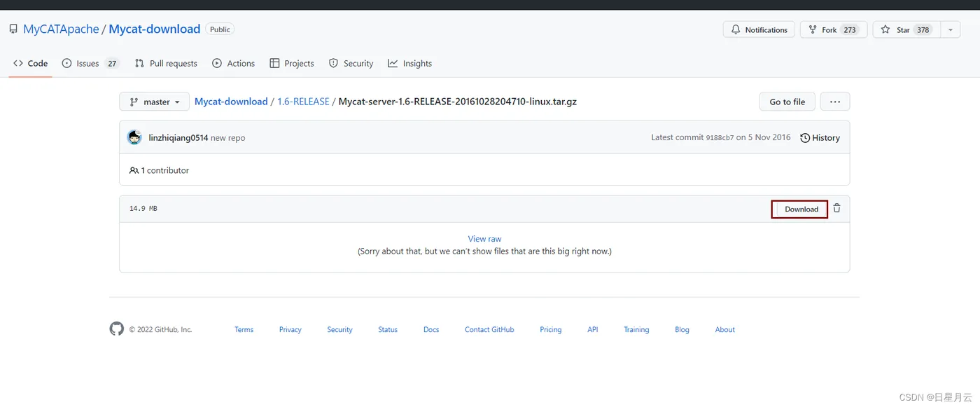Image resolution: width=980 pixels, height=407 pixels.
Task: Click the Go to file button
Action: click(787, 102)
